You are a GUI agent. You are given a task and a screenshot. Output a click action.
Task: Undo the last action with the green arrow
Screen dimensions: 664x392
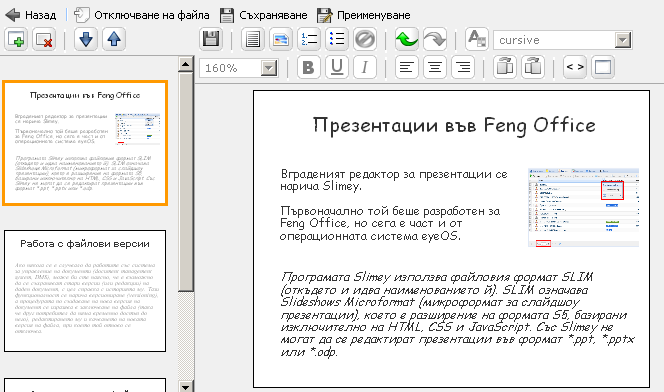coord(407,39)
